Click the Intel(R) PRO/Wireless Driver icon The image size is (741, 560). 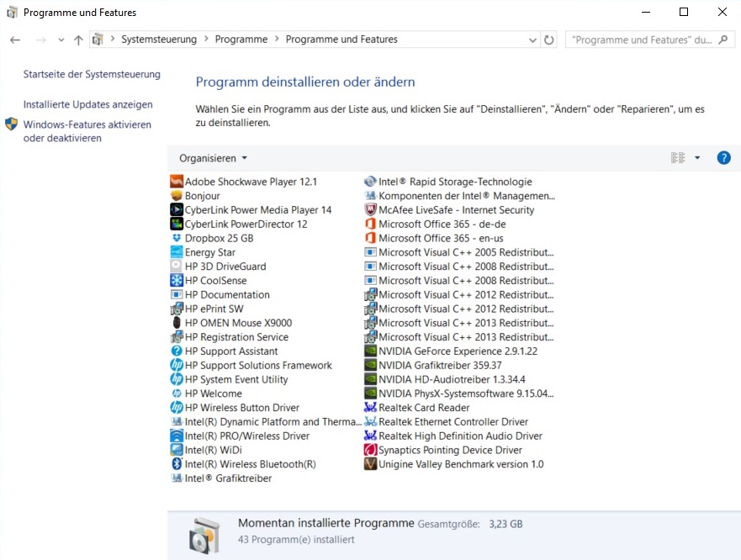(x=177, y=436)
